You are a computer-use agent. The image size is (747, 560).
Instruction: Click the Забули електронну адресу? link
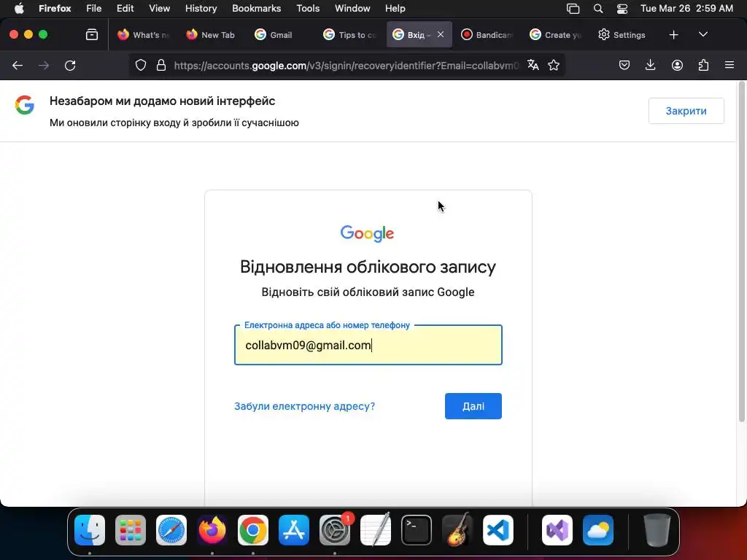304,406
